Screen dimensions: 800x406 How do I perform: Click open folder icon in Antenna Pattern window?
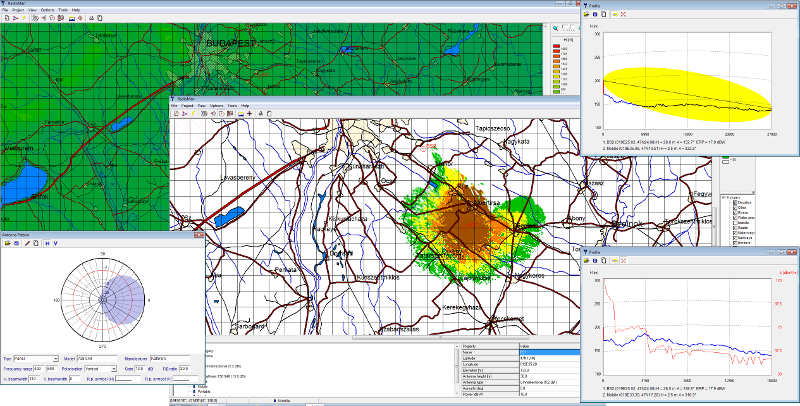tap(7, 243)
